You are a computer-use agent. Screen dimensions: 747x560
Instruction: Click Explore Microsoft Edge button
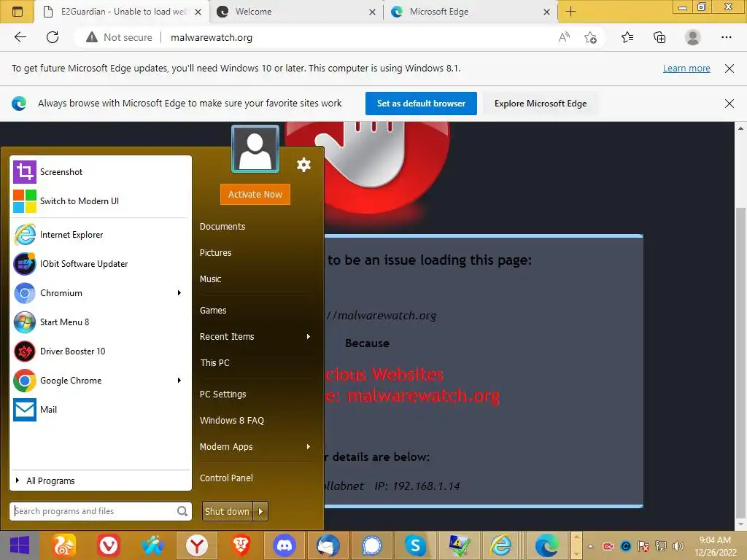tap(541, 104)
